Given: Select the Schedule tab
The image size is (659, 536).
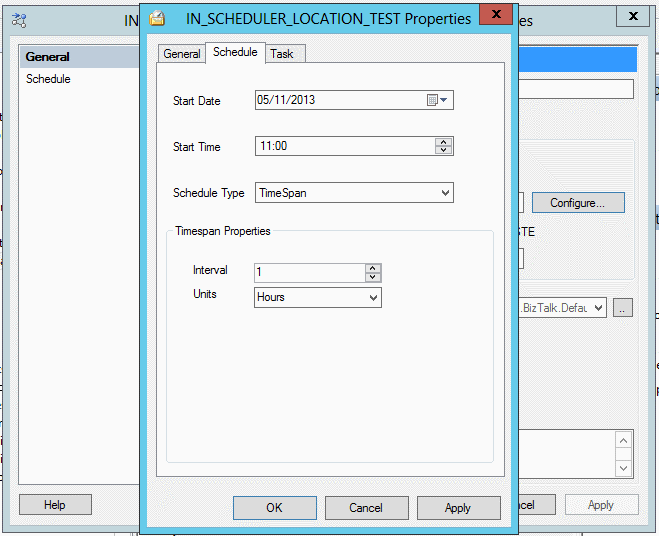Looking at the screenshot, I should [x=235, y=53].
